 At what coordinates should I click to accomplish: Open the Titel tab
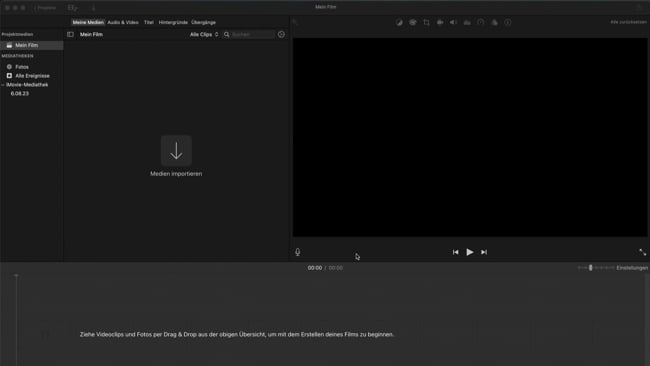[149, 22]
